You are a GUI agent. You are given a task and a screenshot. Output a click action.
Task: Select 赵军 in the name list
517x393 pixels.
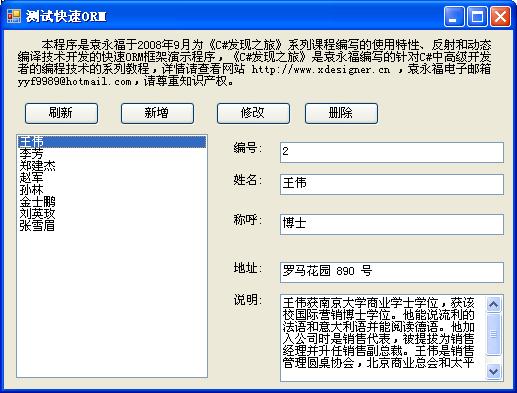click(x=112, y=178)
